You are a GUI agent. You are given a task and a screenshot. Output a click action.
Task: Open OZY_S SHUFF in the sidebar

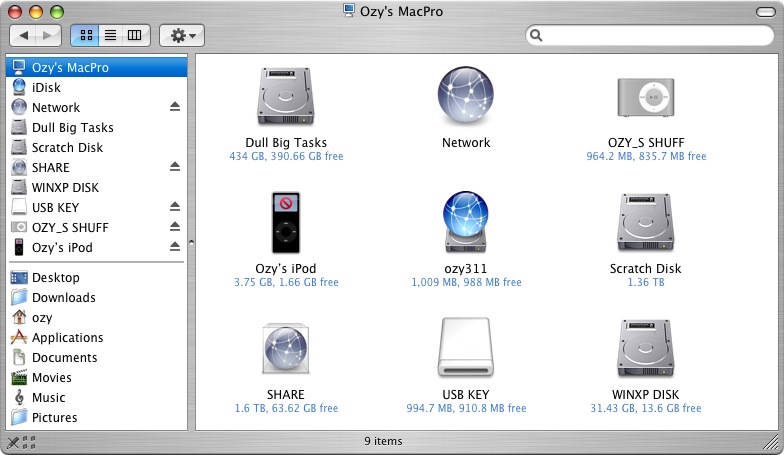click(x=97, y=227)
